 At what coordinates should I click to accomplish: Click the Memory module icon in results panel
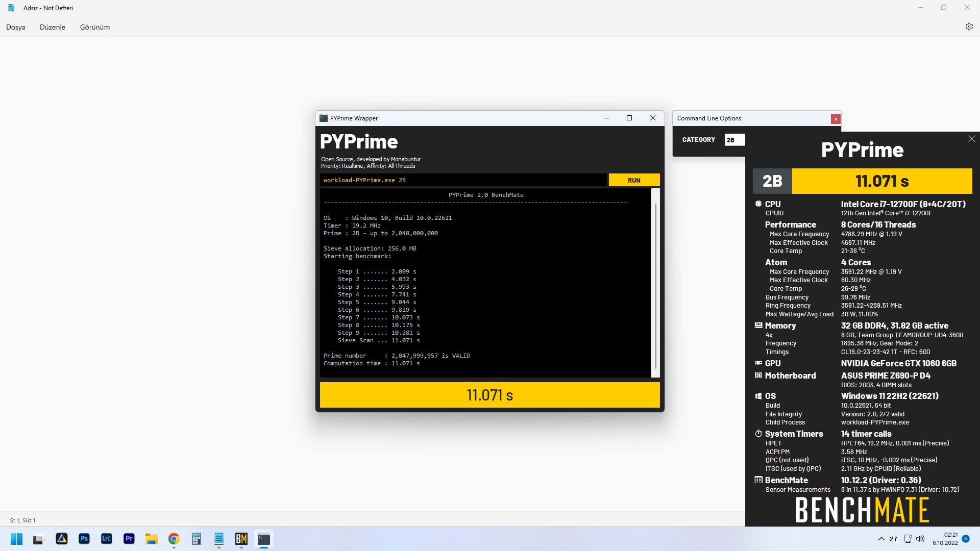[758, 325]
